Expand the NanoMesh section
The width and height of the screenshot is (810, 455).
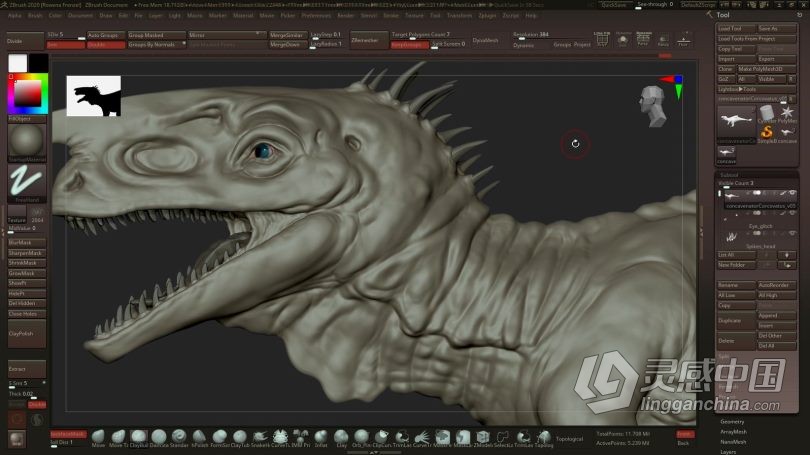[733, 442]
